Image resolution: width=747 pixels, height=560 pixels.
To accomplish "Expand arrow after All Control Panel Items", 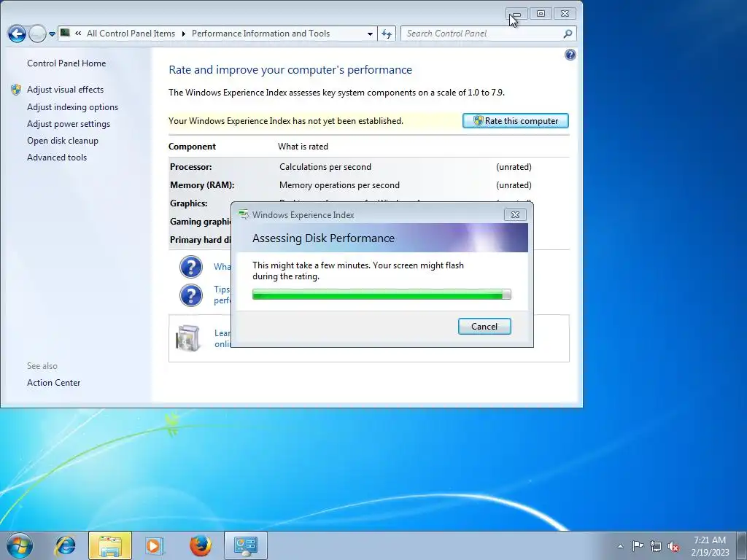I will pos(183,34).
